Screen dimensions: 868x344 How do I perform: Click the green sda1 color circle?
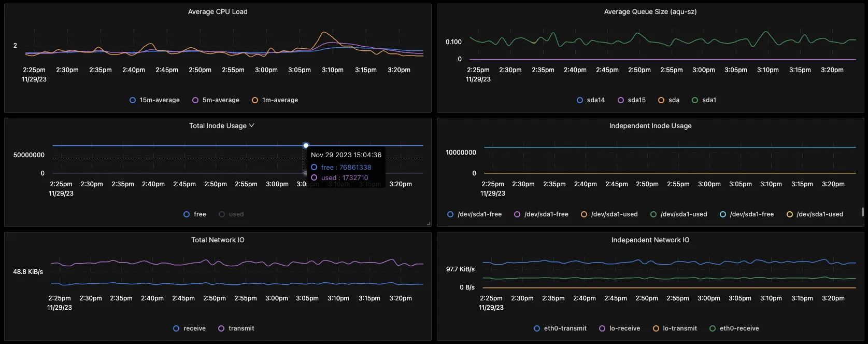coord(695,100)
